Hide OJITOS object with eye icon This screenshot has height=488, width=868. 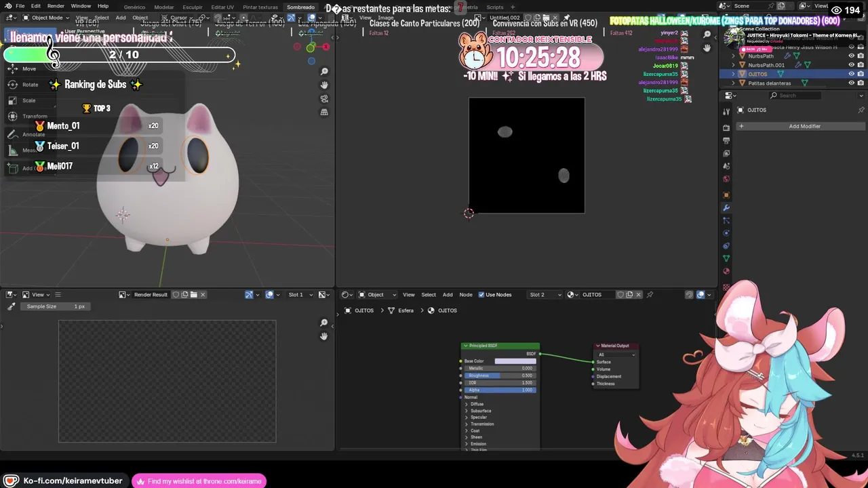852,74
